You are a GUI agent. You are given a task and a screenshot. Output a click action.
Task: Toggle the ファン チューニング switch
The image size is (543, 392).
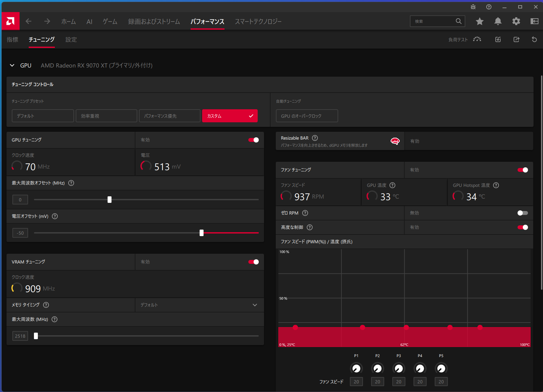click(x=523, y=170)
